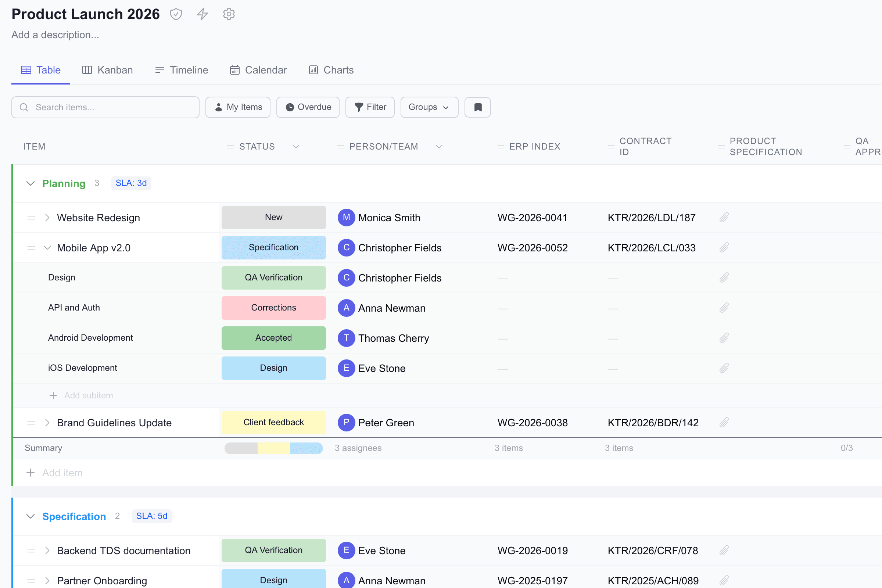Screen dimensions: 882x588
Task: Expand the Website Redesign subitems
Action: tap(47, 218)
